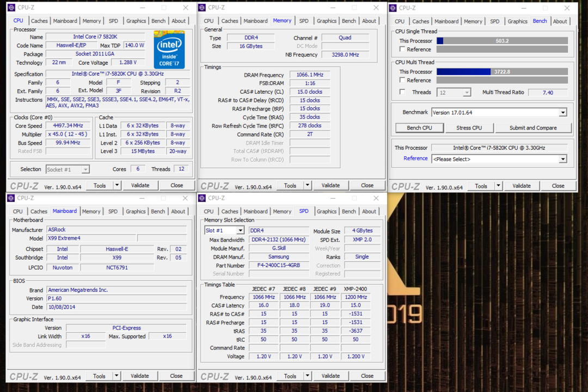Click the Core Voltage value 1.288 V

tap(128, 63)
